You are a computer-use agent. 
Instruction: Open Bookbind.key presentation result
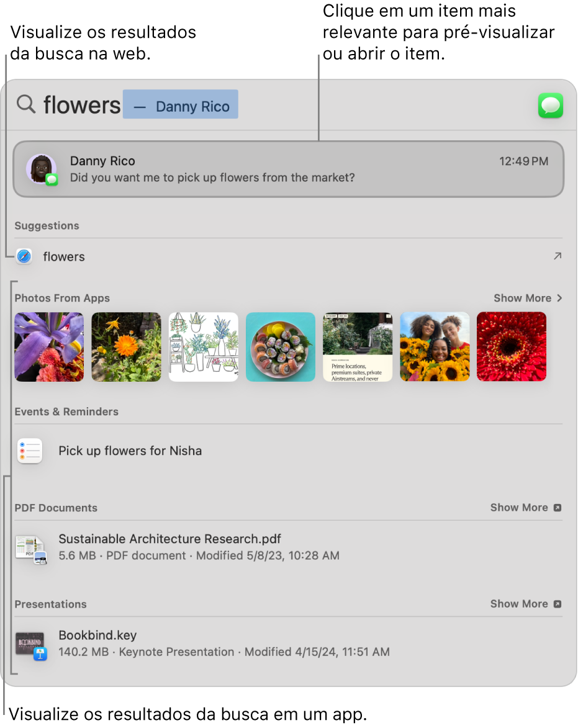[x=288, y=644]
